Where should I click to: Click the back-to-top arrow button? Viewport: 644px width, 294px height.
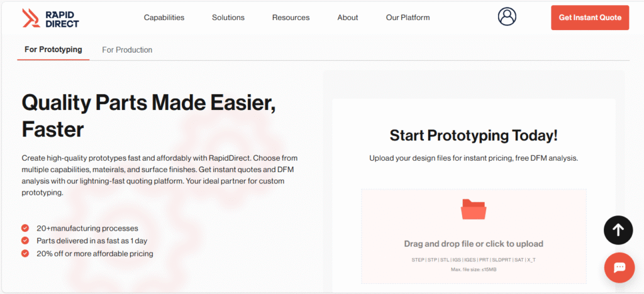pos(618,230)
